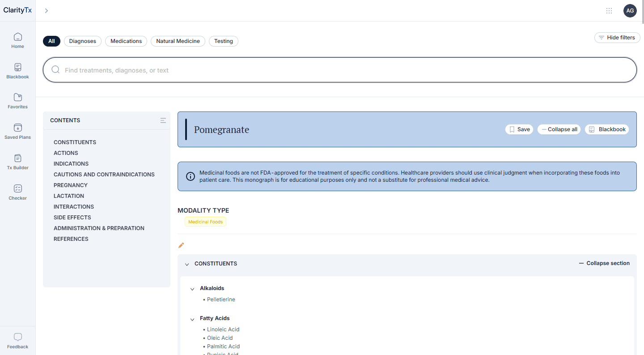Save the Pomegranate monograph
This screenshot has width=644, height=355.
519,129
